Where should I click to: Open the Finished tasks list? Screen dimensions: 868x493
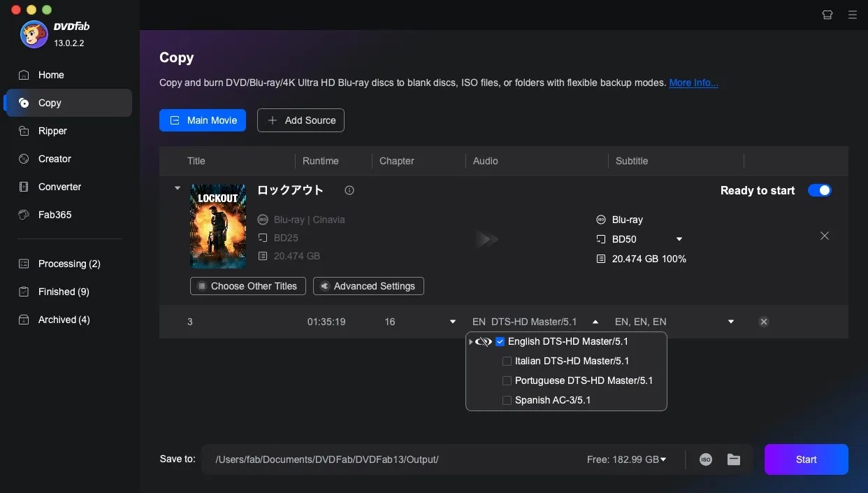[x=62, y=292]
